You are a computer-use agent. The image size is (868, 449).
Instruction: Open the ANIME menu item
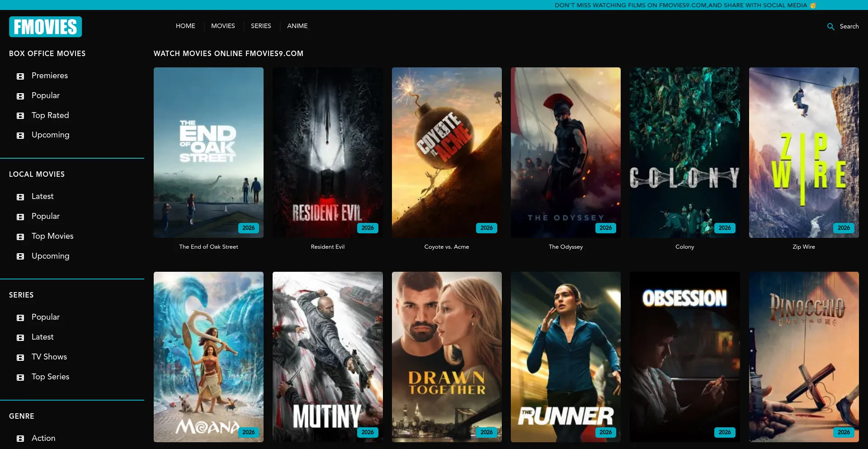(297, 26)
